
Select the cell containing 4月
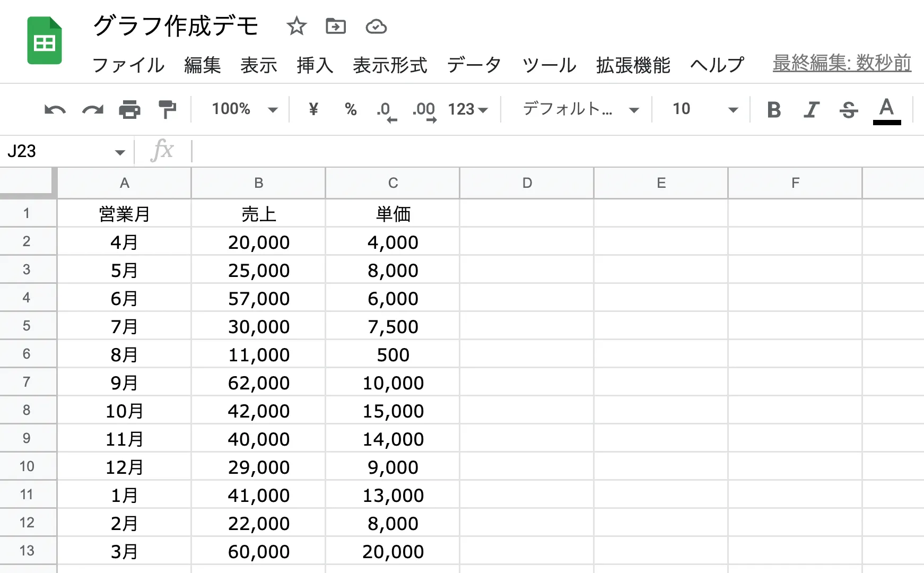tap(124, 241)
